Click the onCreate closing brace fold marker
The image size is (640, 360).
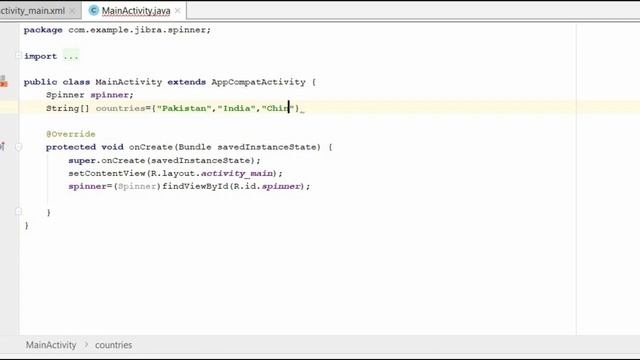[18, 211]
